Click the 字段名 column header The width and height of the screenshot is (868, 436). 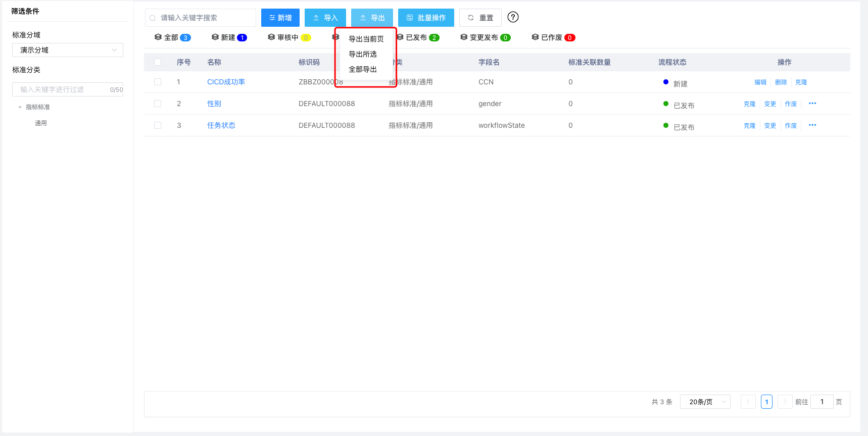coord(489,62)
